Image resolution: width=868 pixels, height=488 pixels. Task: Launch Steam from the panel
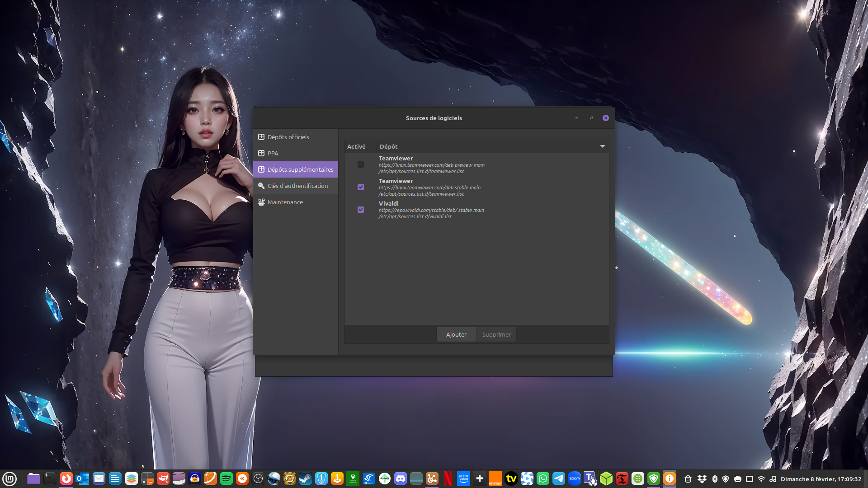pos(306,479)
